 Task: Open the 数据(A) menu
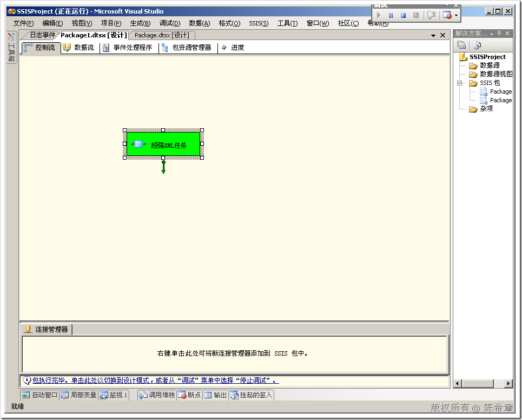coord(200,23)
